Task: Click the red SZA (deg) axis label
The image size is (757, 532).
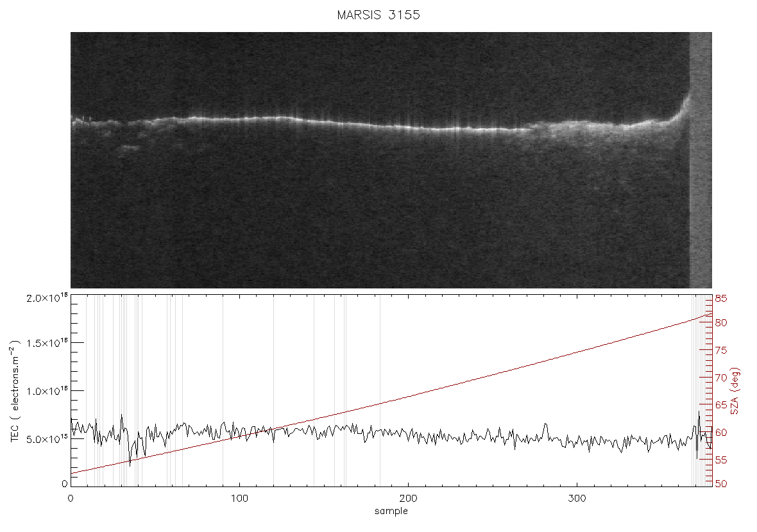Action: [735, 391]
